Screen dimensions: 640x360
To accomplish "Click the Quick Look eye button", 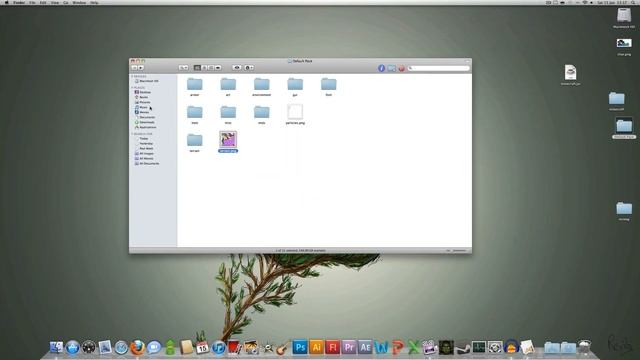I will [237, 68].
